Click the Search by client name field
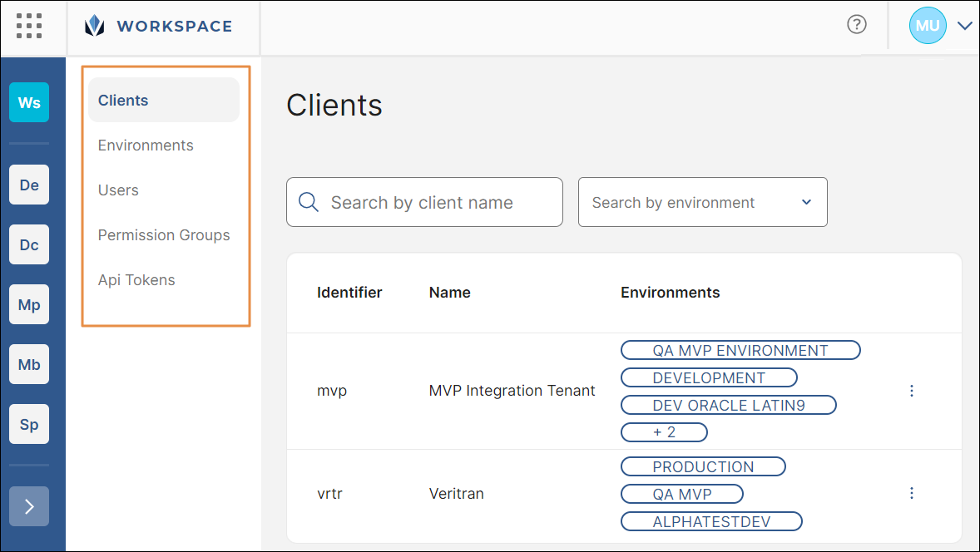 (424, 202)
